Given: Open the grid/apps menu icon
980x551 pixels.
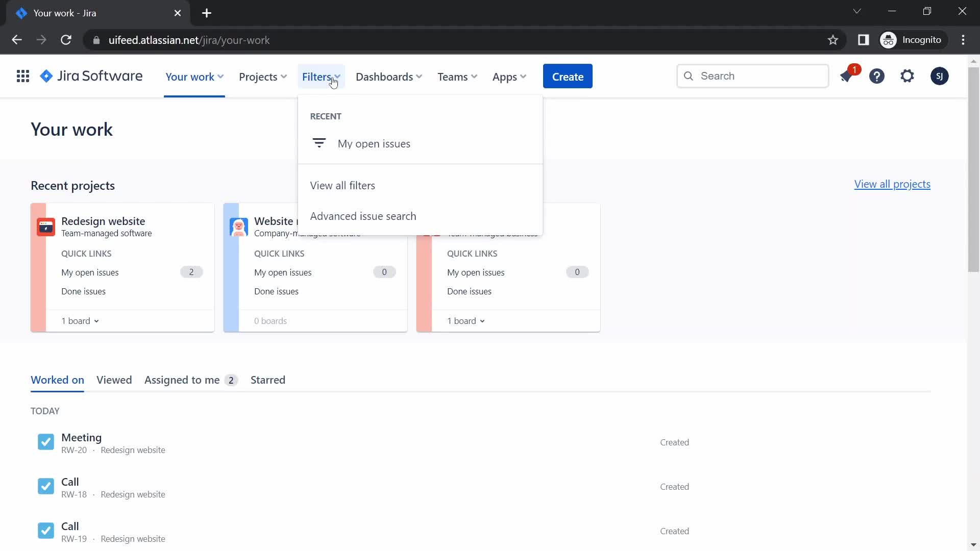Looking at the screenshot, I should (x=23, y=76).
